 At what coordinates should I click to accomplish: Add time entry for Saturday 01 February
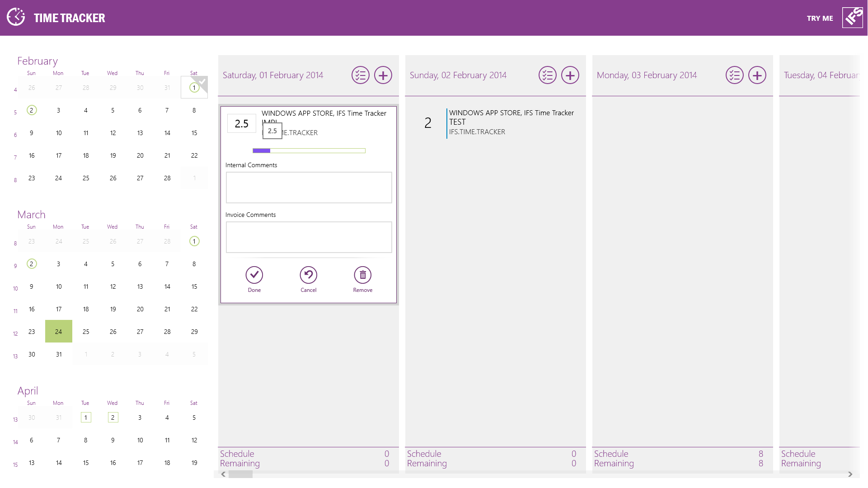click(383, 75)
